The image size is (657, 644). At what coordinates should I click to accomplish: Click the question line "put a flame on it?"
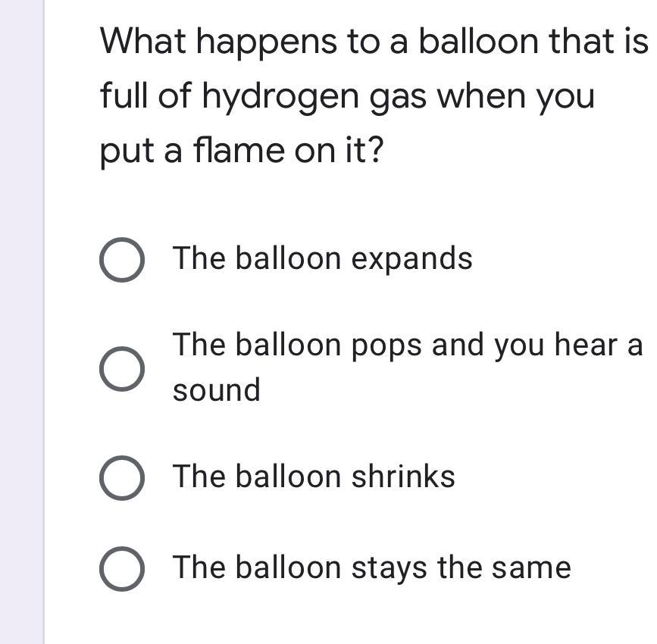[x=242, y=151]
